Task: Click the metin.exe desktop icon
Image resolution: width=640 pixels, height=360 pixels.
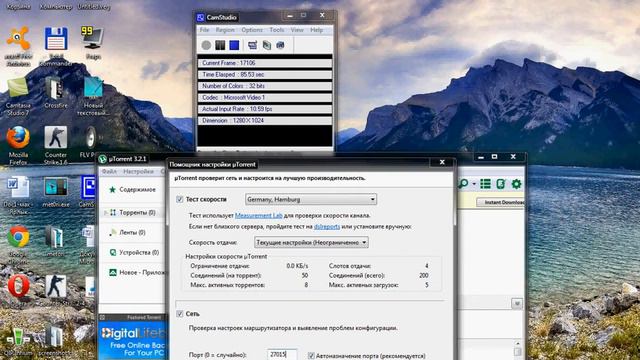Action: (56, 191)
